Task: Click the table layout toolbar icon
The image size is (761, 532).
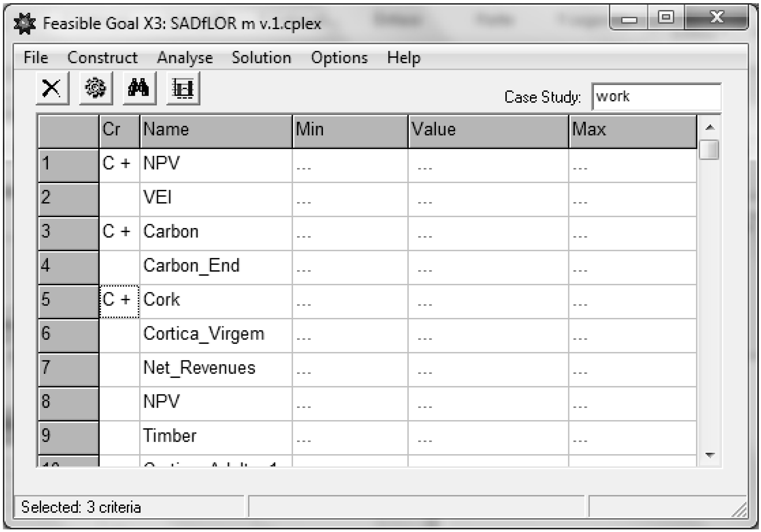Action: pyautogui.click(x=183, y=88)
